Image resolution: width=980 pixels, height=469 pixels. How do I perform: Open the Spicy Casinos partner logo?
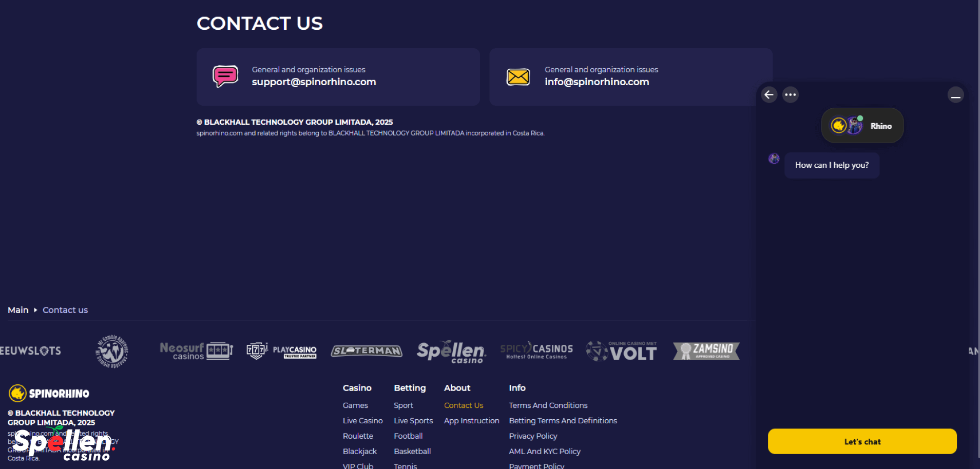coord(536,351)
